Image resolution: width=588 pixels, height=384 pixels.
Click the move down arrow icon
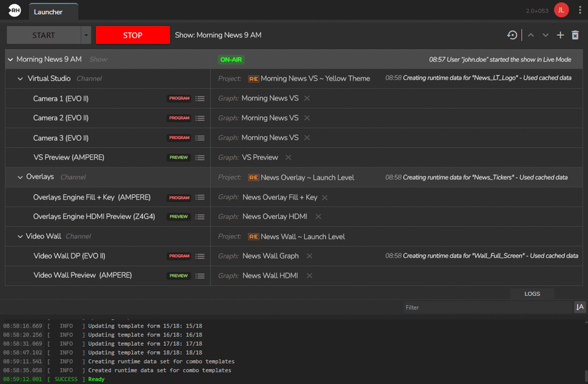pos(546,35)
